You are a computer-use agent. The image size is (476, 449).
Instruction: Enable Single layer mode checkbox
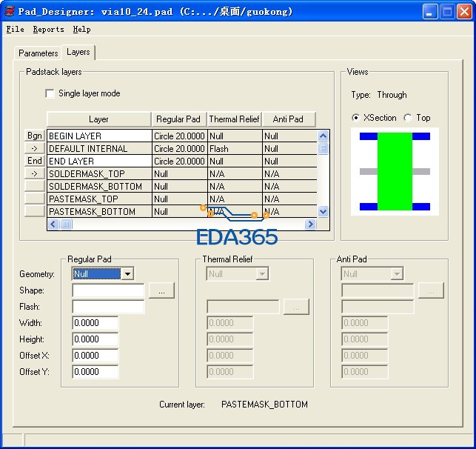click(50, 93)
